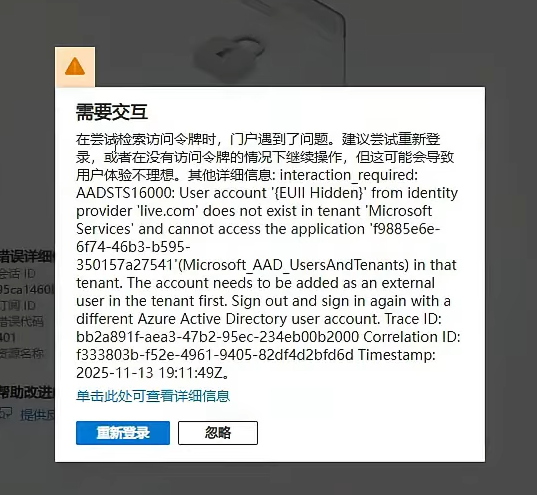The image size is (537, 495).
Task: Click the feedback icon beside 提供反
Action: coord(6,414)
